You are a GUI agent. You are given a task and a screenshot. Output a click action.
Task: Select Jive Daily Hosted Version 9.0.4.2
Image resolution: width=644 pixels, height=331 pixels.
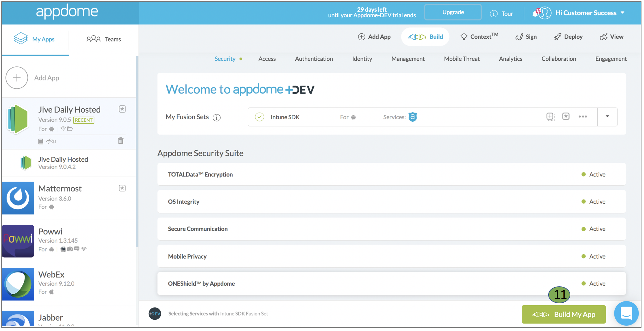[x=69, y=163]
